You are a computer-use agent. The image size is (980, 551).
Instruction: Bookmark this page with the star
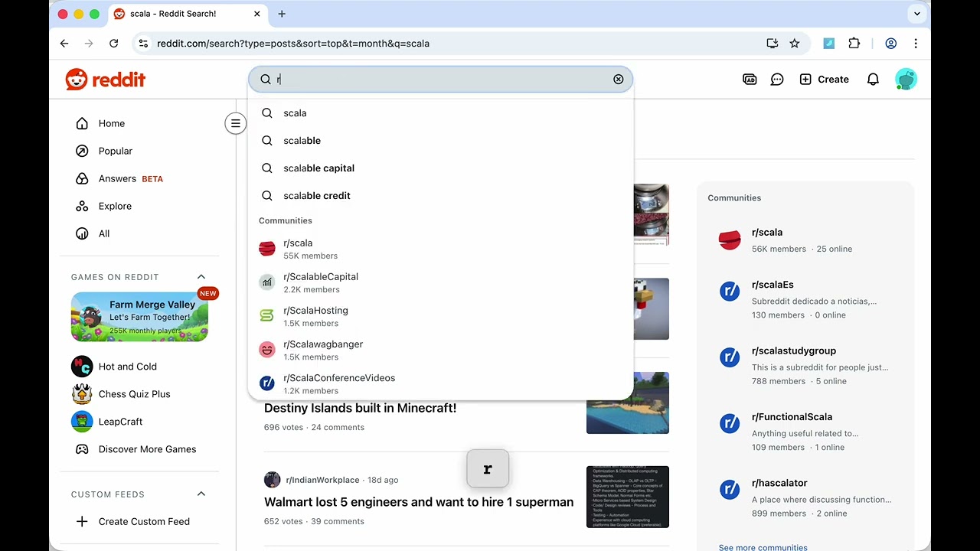[795, 44]
